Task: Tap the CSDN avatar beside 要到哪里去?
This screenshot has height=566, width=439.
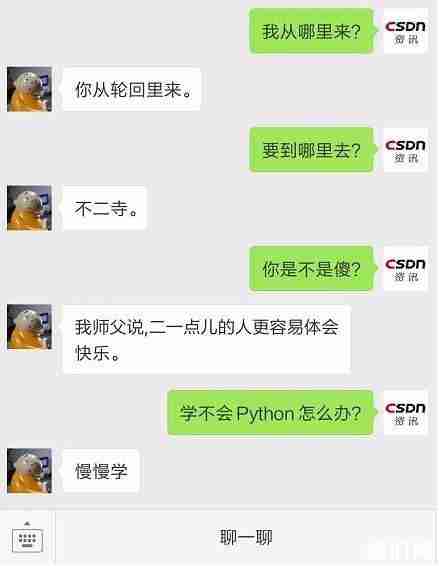Action: tap(405, 150)
